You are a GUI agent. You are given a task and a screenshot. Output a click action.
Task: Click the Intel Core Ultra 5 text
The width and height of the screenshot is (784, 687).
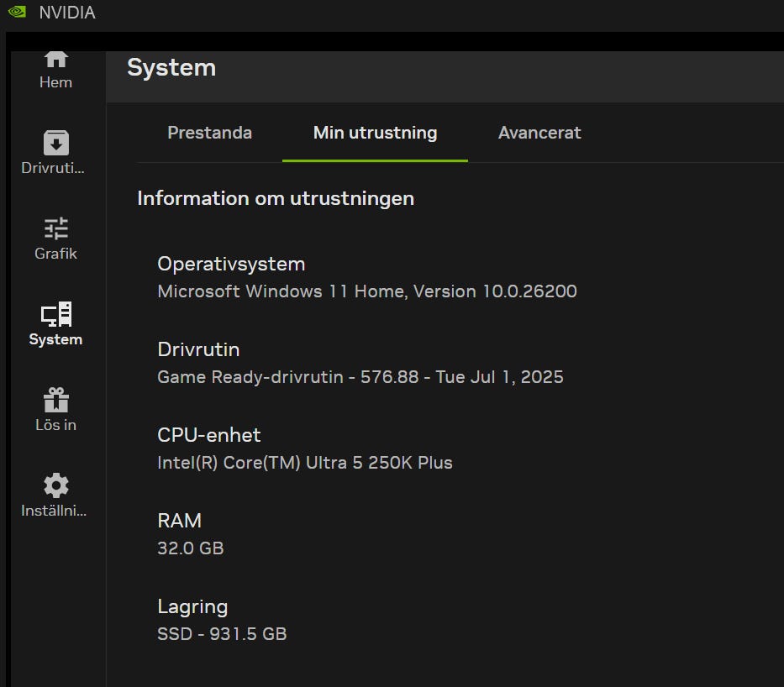tap(304, 463)
